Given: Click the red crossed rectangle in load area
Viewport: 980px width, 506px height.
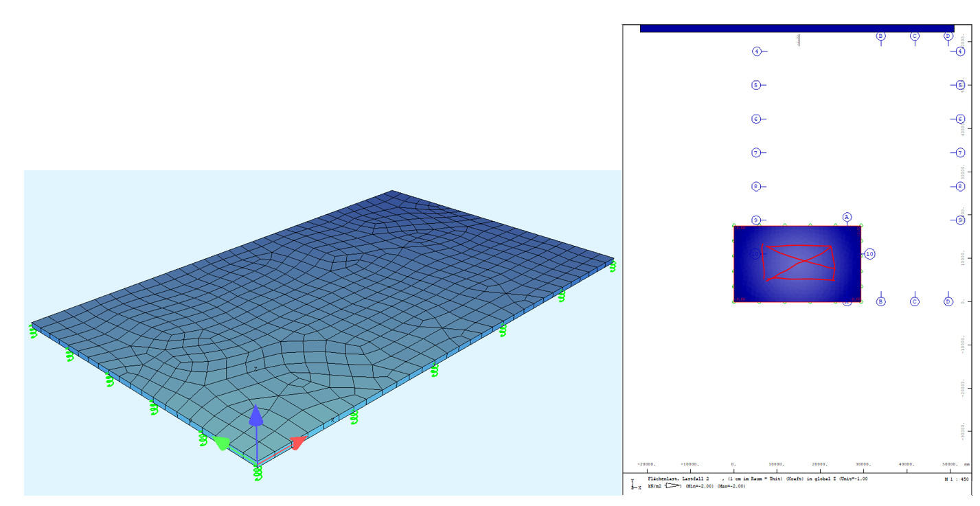Looking at the screenshot, I should click(799, 262).
